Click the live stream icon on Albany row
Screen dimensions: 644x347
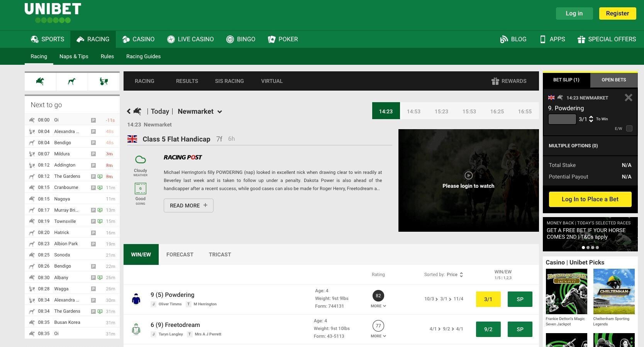tap(100, 278)
